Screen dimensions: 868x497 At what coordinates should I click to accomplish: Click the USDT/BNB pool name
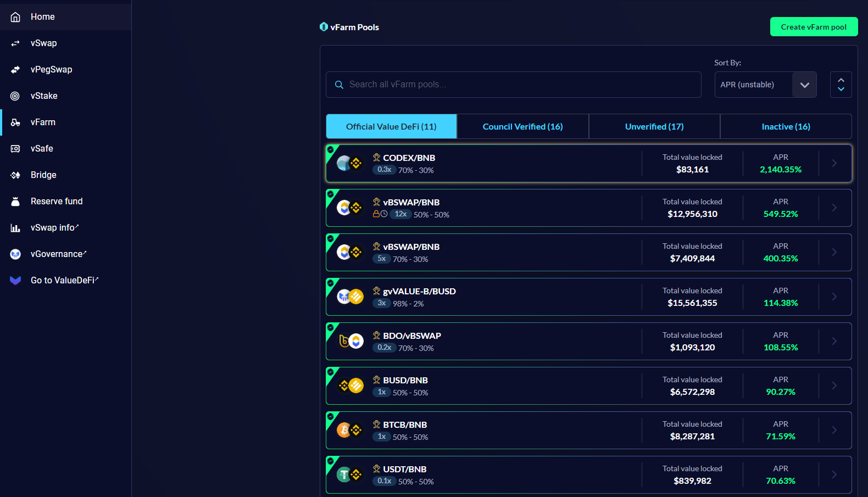pos(405,470)
